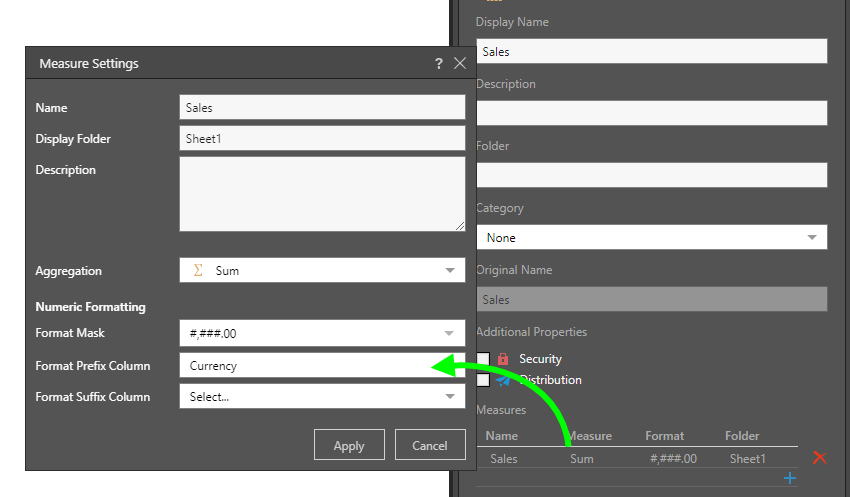
Task: Add a new measure with blue plus
Action: point(790,479)
